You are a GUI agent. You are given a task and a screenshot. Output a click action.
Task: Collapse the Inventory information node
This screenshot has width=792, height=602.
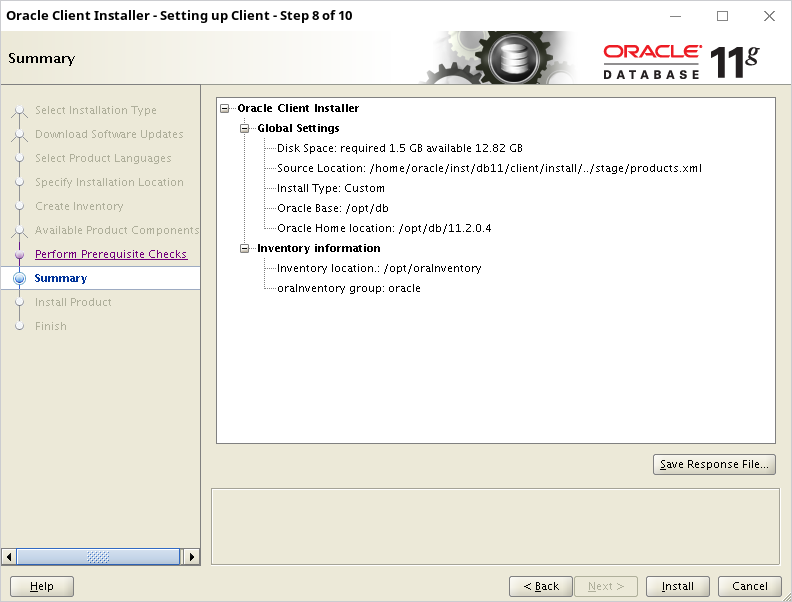tap(244, 248)
